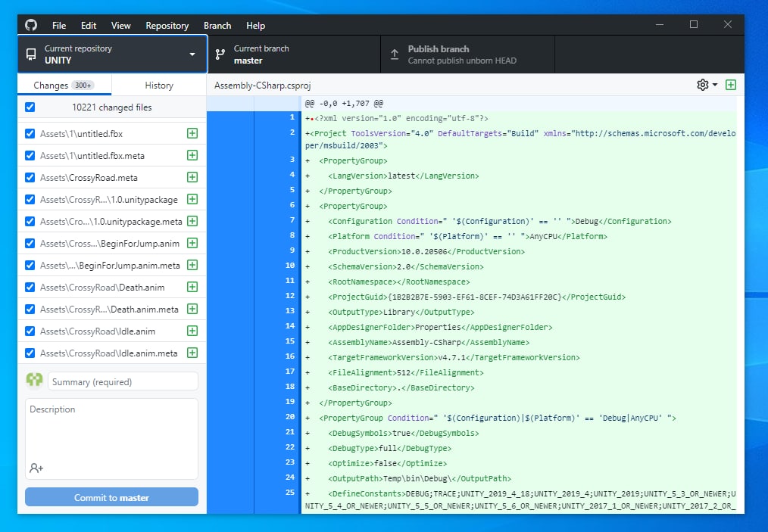The image size is (768, 532).
Task: Click the GitHub logo icon in menu bar
Action: tap(31, 25)
